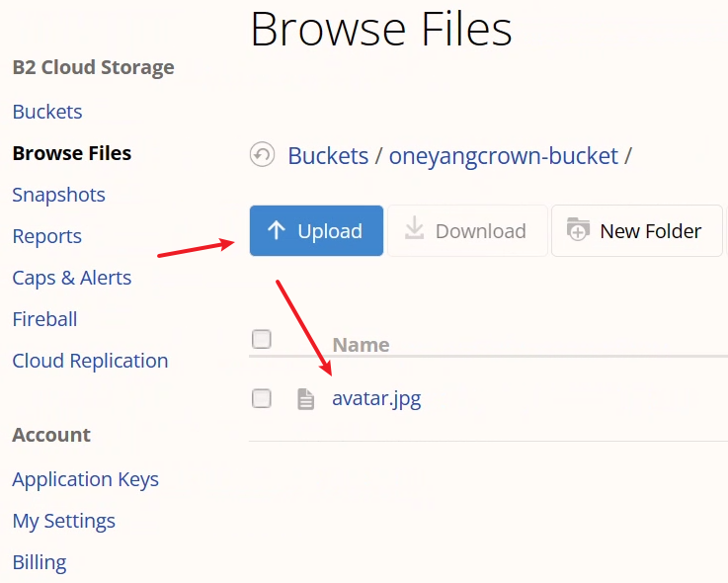
Task: Click the Buckets breadcrumb link
Action: (328, 156)
